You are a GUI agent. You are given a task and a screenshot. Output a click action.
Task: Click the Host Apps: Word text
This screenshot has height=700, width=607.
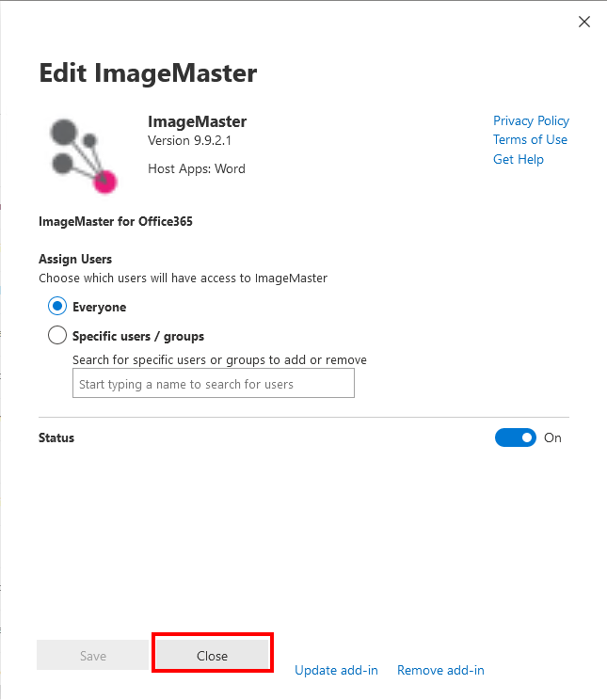(x=197, y=168)
